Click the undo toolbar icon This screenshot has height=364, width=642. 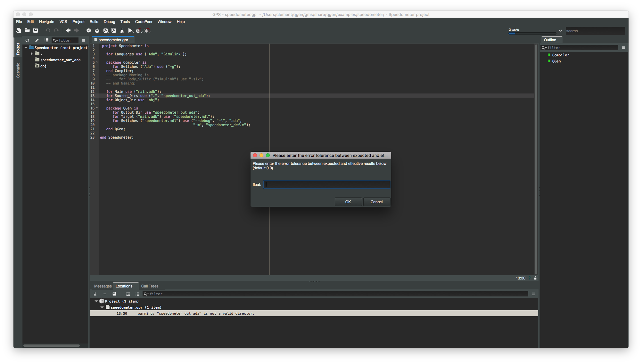coord(48,30)
